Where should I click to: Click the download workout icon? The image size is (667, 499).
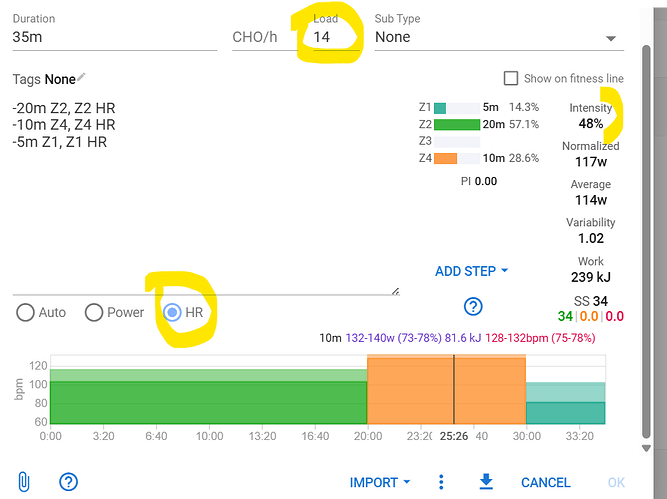(486, 482)
